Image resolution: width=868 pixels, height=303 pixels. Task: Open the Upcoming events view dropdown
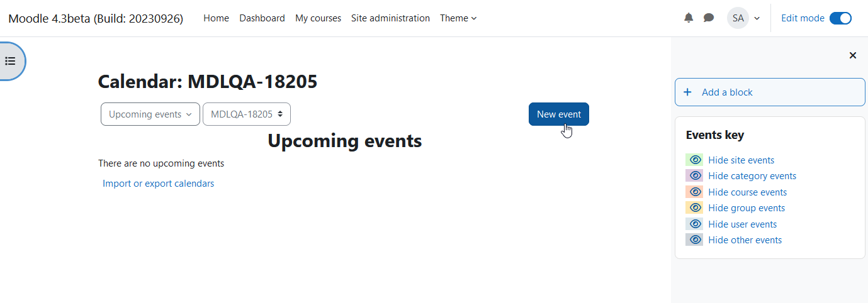point(150,114)
